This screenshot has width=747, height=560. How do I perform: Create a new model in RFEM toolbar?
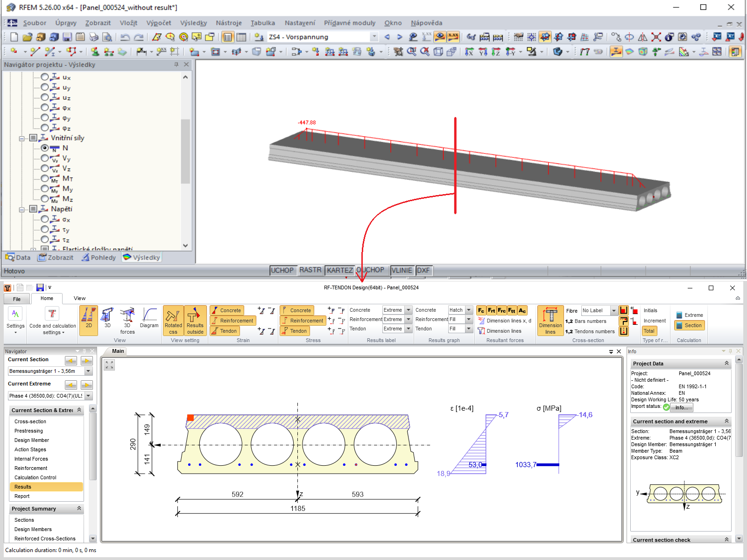[14, 37]
